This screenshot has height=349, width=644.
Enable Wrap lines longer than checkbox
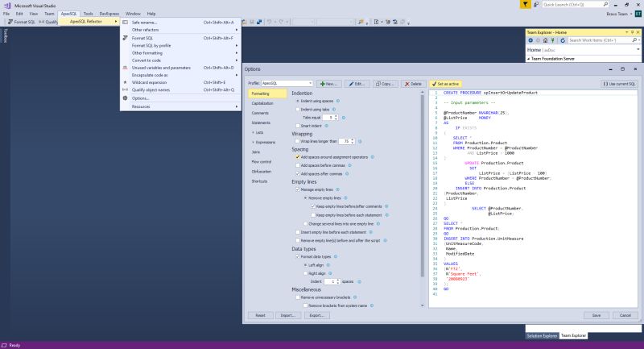click(x=298, y=141)
